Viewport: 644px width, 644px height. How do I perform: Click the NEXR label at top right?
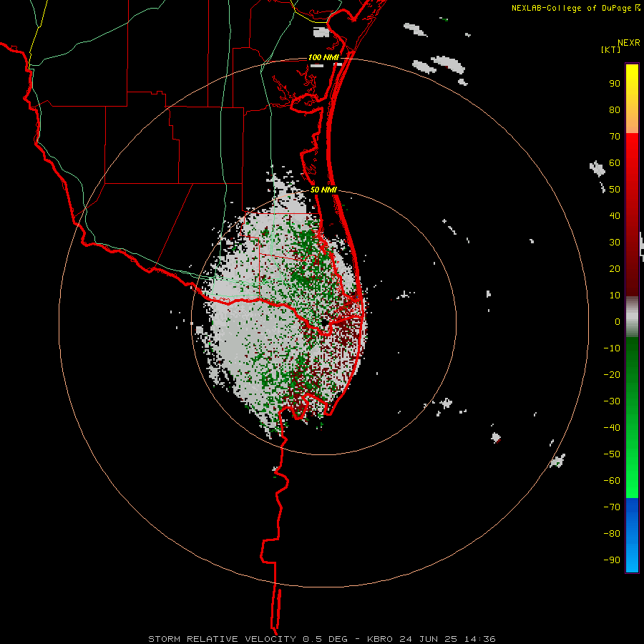click(629, 43)
